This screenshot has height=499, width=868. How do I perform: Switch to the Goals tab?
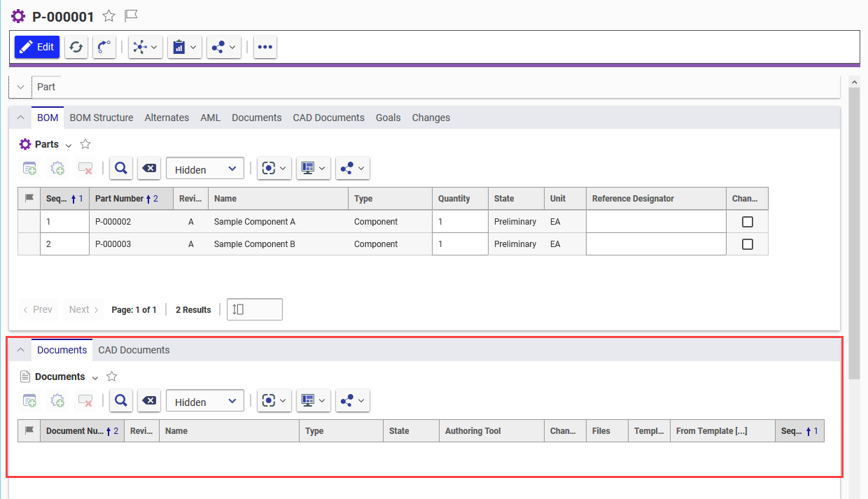coord(388,118)
